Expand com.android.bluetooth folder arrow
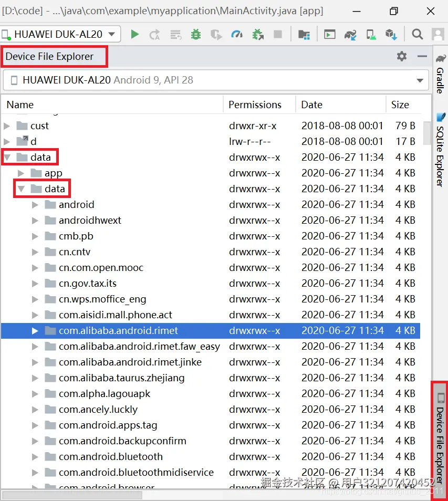The image size is (448, 501). (35, 457)
